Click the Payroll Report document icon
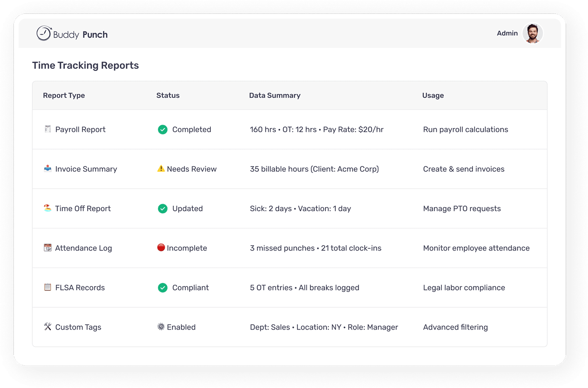The image size is (588, 388). [x=47, y=129]
